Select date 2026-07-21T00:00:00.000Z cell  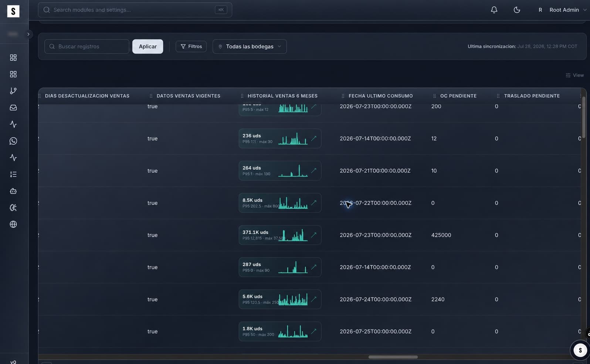[x=375, y=171]
